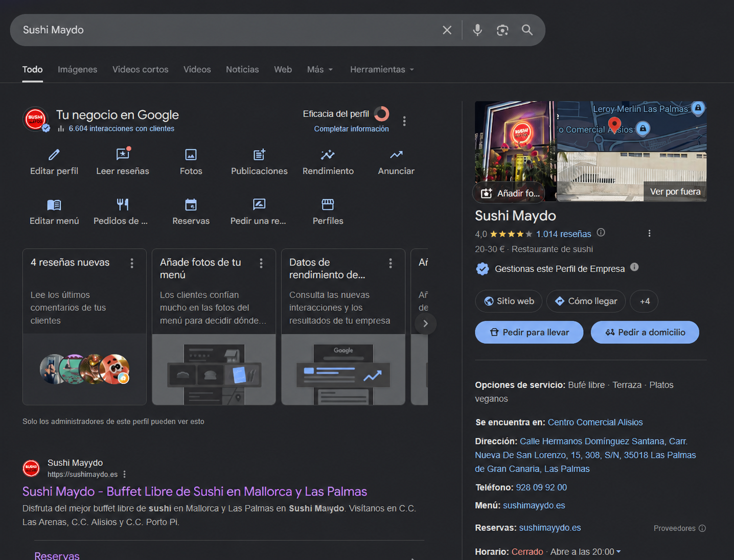The height and width of the screenshot is (560, 734).
Task: Click Añadir fo... button on photo
Action: (510, 193)
